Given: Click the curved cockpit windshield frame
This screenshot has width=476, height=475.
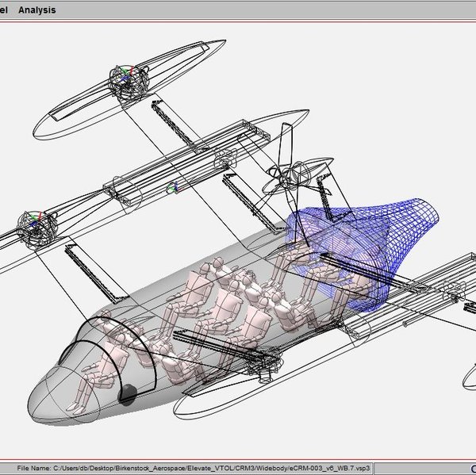Looking at the screenshot, I should click(102, 333).
